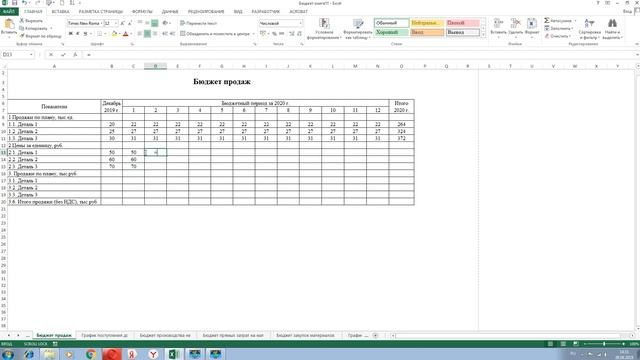Image resolution: width=640 pixels, height=360 pixels.
Task: Click the Delete cells (Удалить) icon
Action: click(x=516, y=23)
